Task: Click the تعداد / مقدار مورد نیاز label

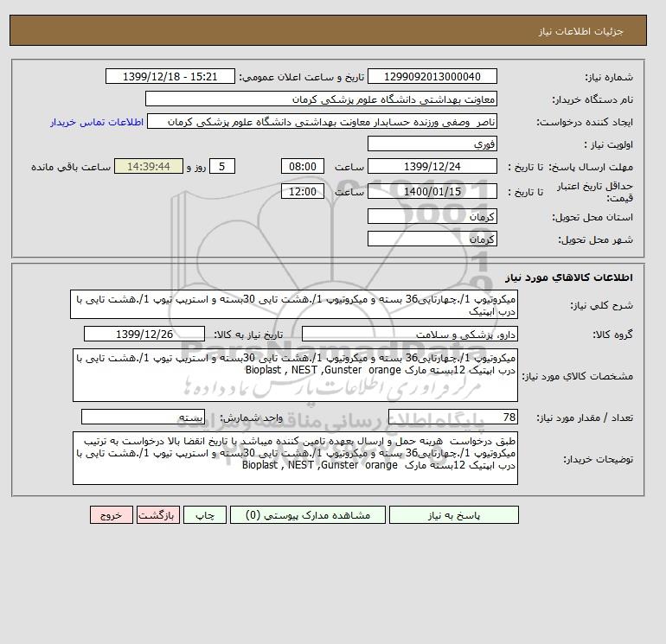Action: click(x=585, y=418)
